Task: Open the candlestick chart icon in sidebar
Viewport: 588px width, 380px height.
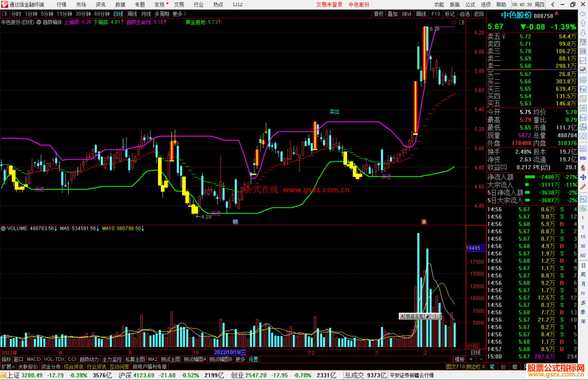Action: point(583,70)
